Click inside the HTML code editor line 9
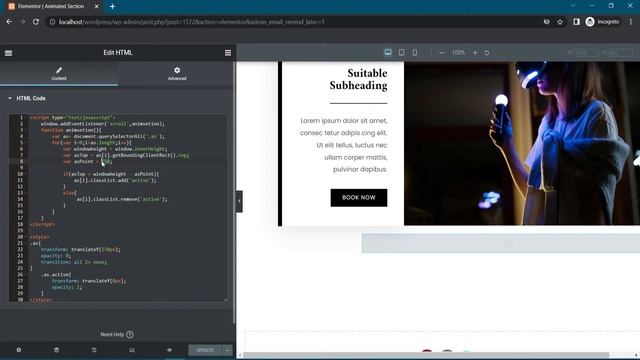The height and width of the screenshot is (360, 640). pos(128,168)
